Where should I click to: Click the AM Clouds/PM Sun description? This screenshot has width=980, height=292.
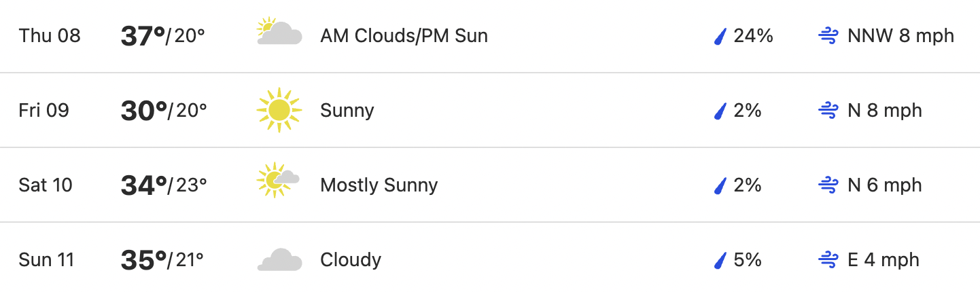coord(404,36)
